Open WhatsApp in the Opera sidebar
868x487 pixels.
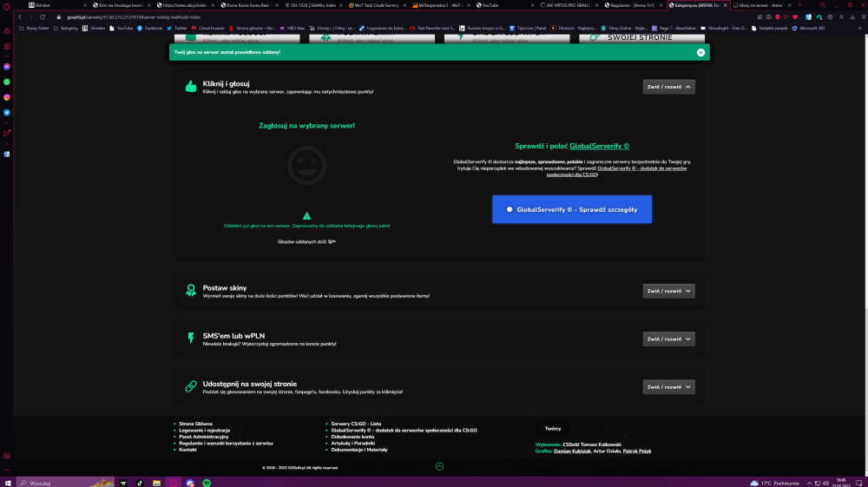click(7, 82)
